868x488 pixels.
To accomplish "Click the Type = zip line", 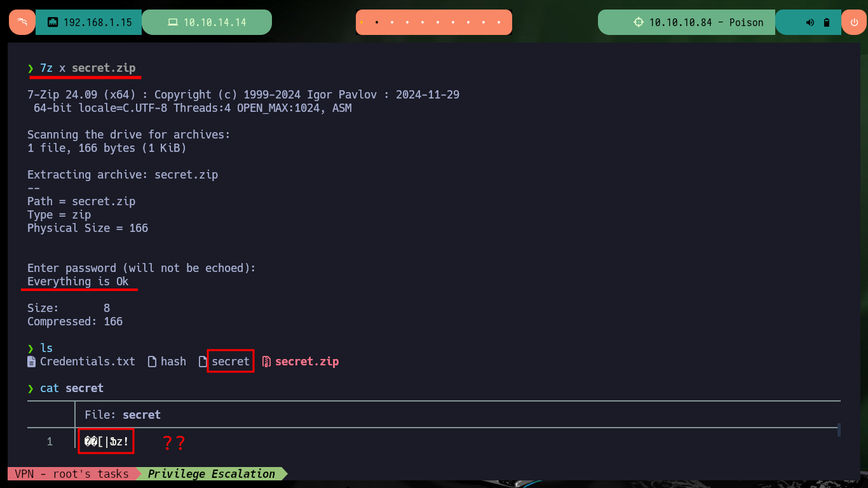I will click(x=59, y=215).
